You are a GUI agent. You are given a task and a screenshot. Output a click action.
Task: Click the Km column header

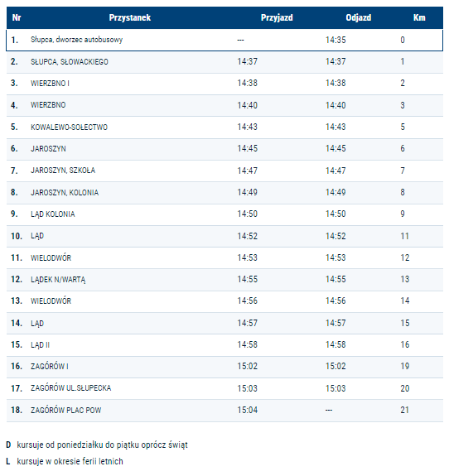click(x=419, y=17)
